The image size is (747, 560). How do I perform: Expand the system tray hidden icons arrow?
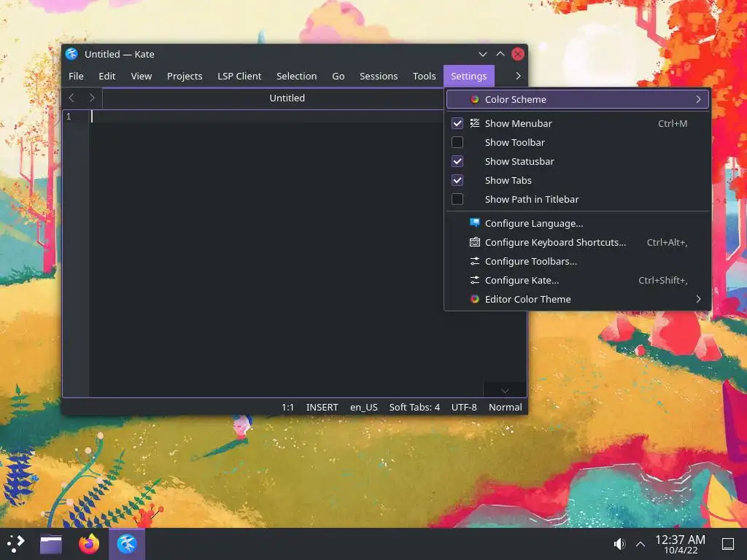tap(640, 544)
